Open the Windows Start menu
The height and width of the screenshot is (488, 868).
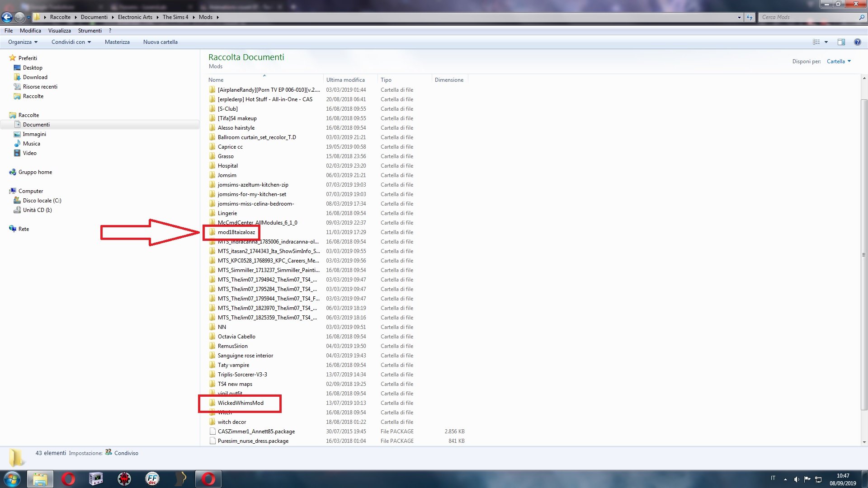12,479
